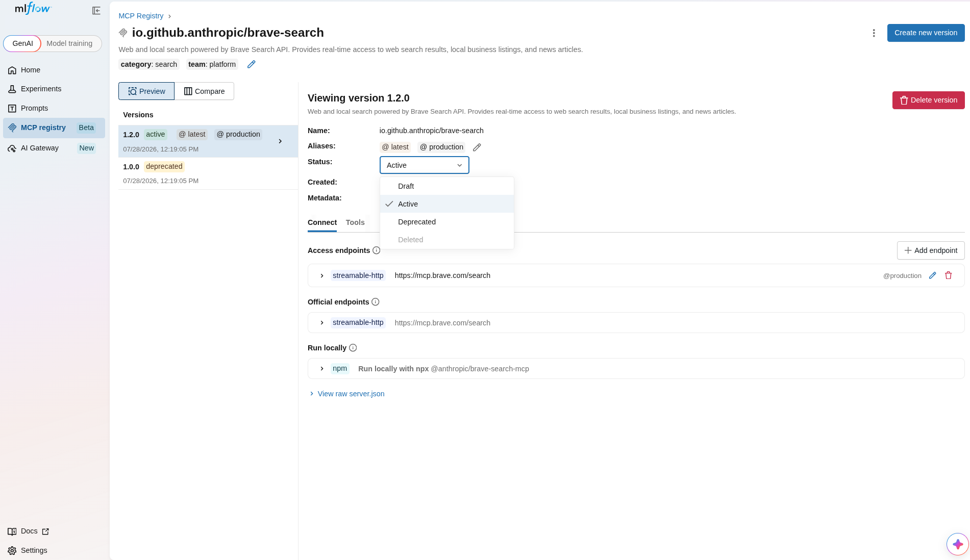
Task: Select the Preview view toggle
Action: pyautogui.click(x=146, y=91)
